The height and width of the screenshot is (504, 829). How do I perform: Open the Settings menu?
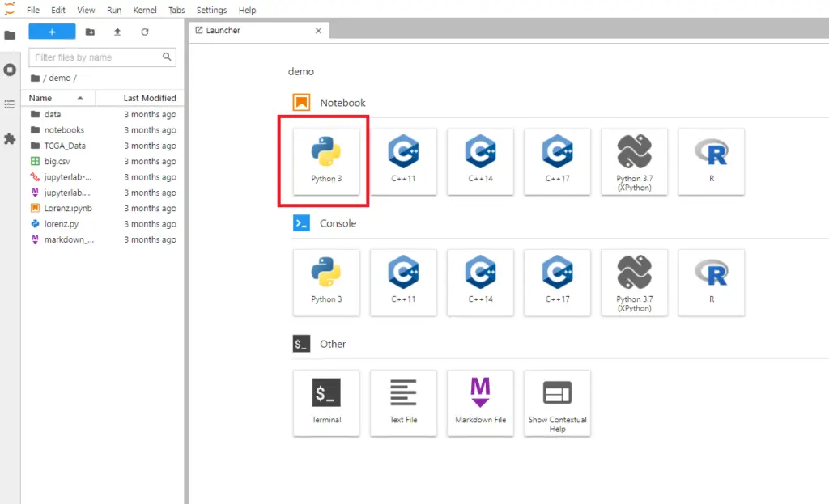pos(211,11)
